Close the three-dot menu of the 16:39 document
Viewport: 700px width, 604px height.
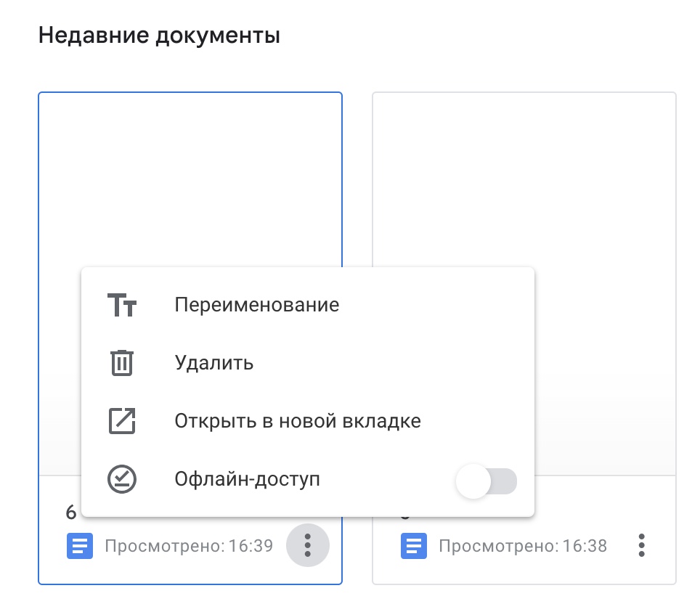pyautogui.click(x=308, y=544)
